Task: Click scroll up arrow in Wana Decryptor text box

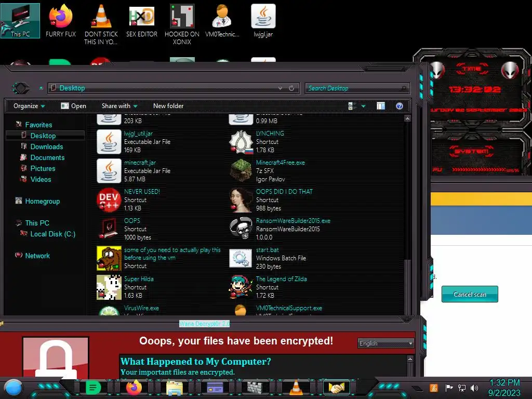Action: (x=410, y=359)
